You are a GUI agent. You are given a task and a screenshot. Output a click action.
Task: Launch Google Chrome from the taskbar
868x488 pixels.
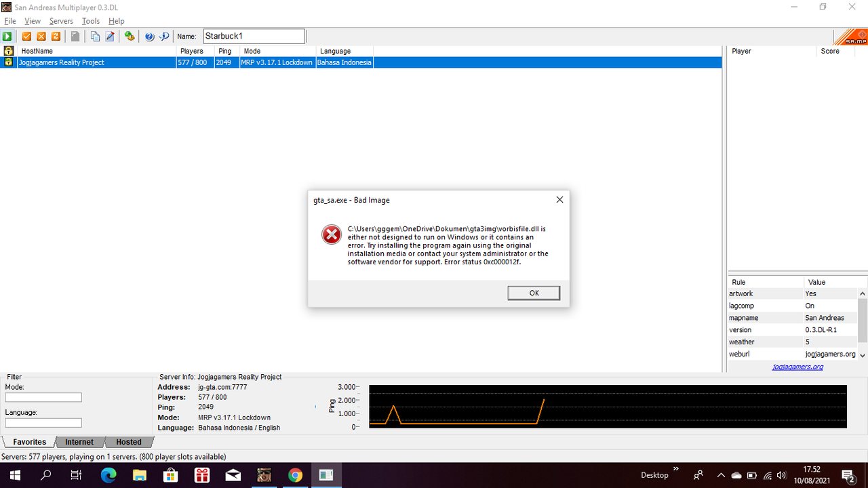click(x=295, y=475)
